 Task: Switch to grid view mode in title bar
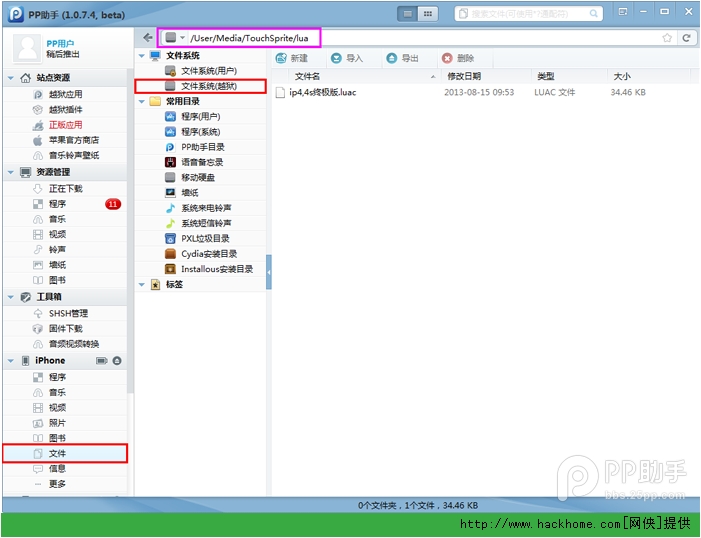[429, 13]
